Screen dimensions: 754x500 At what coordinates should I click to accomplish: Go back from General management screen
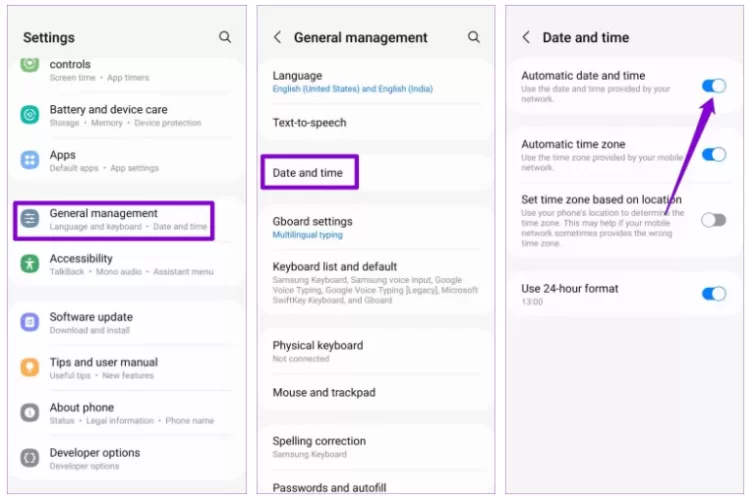(277, 37)
